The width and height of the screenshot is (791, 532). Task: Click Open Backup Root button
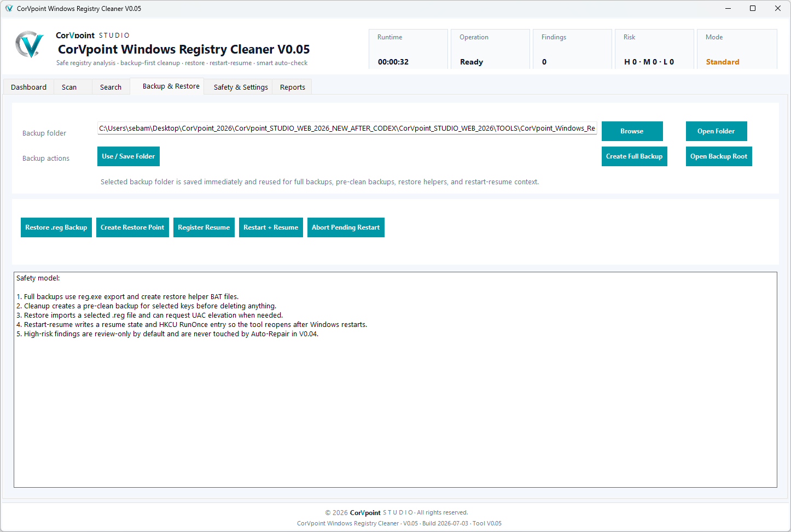click(719, 156)
